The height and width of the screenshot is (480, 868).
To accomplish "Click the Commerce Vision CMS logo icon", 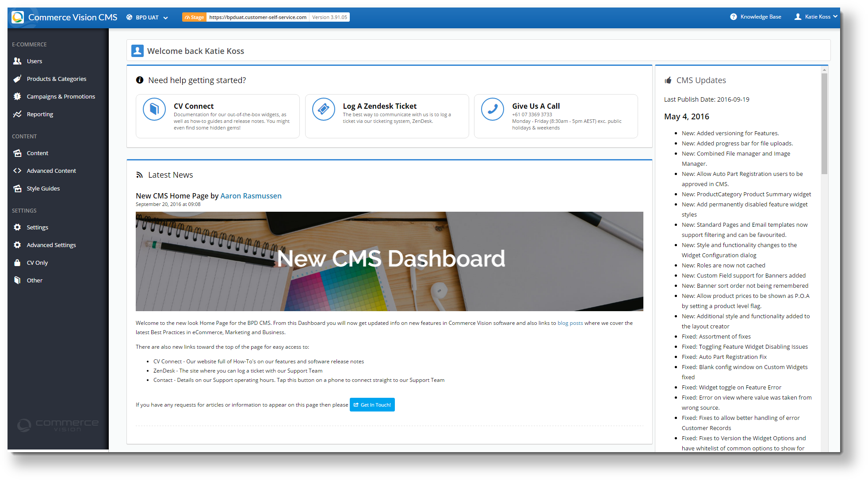I will pyautogui.click(x=18, y=17).
